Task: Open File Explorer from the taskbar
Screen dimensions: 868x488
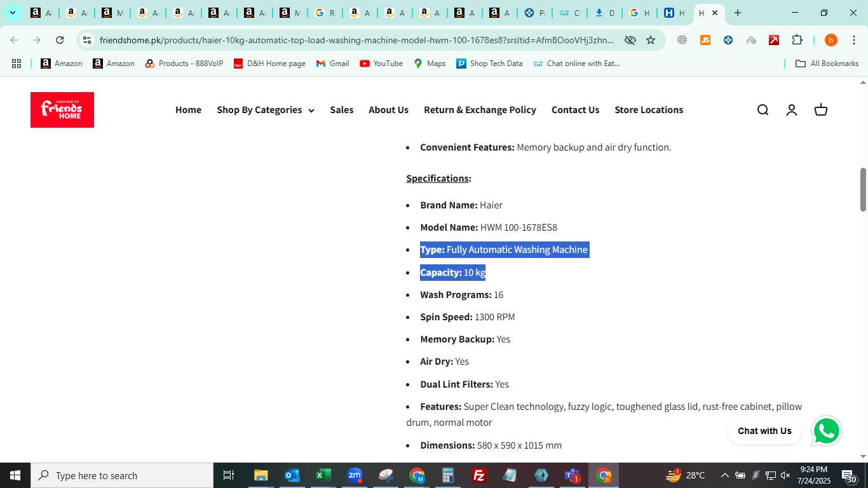Action: pos(261,475)
